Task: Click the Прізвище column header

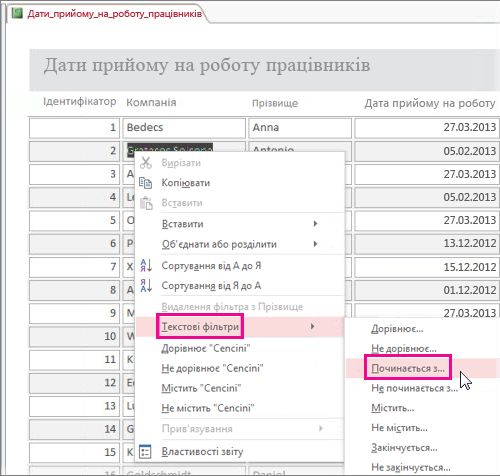Action: (x=275, y=103)
